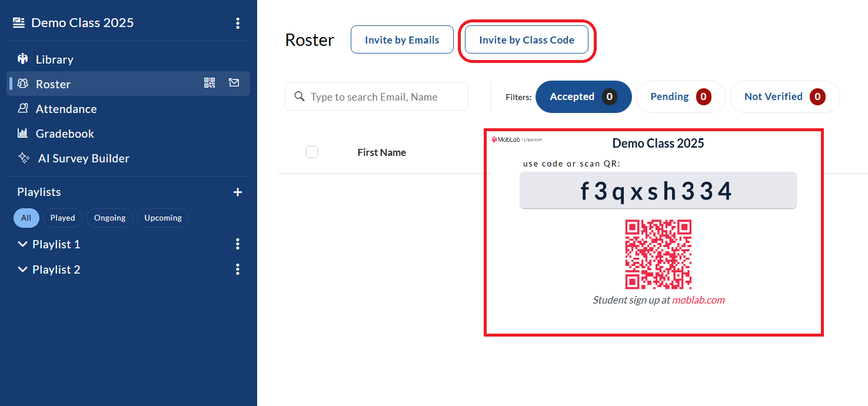Click Invite by Class Code button
The width and height of the screenshot is (868, 406).
click(x=527, y=40)
